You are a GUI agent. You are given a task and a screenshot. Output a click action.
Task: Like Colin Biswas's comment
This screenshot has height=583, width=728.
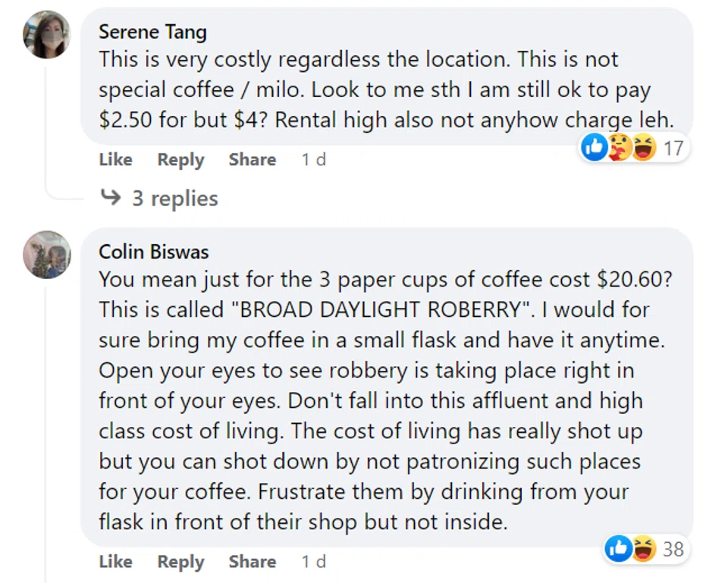click(x=115, y=562)
